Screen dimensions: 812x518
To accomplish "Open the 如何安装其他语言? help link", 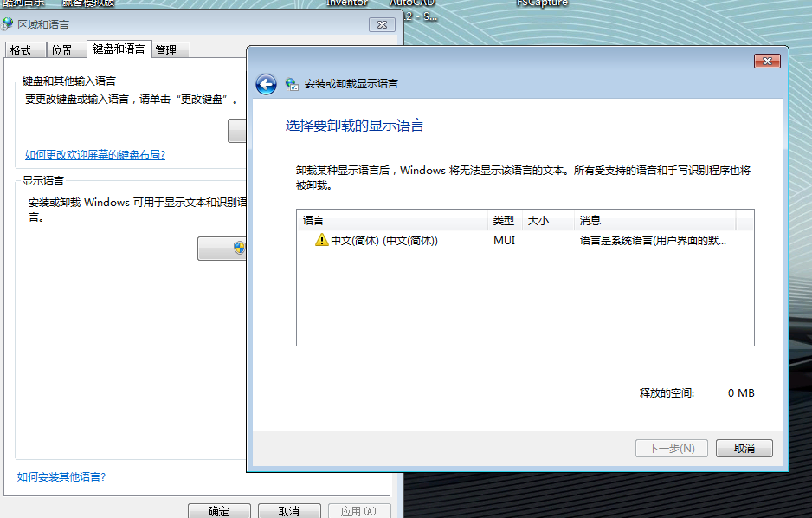I will point(61,477).
